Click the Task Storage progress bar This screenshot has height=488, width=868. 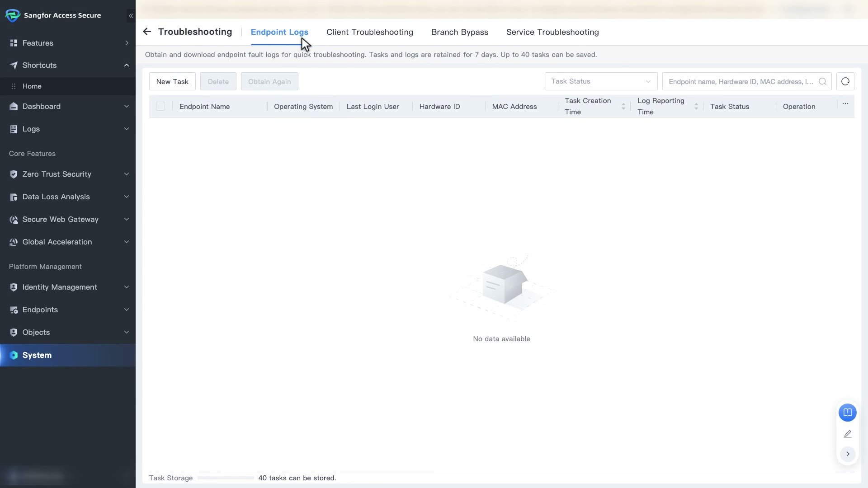[x=225, y=478]
